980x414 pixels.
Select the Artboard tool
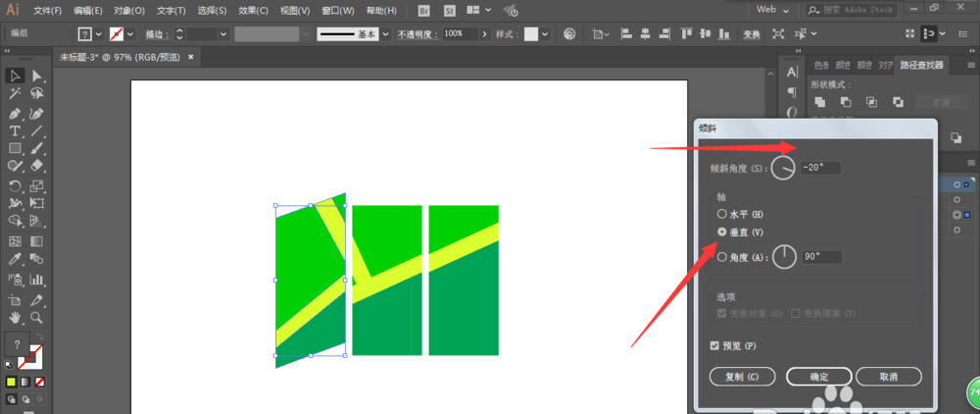click(15, 299)
